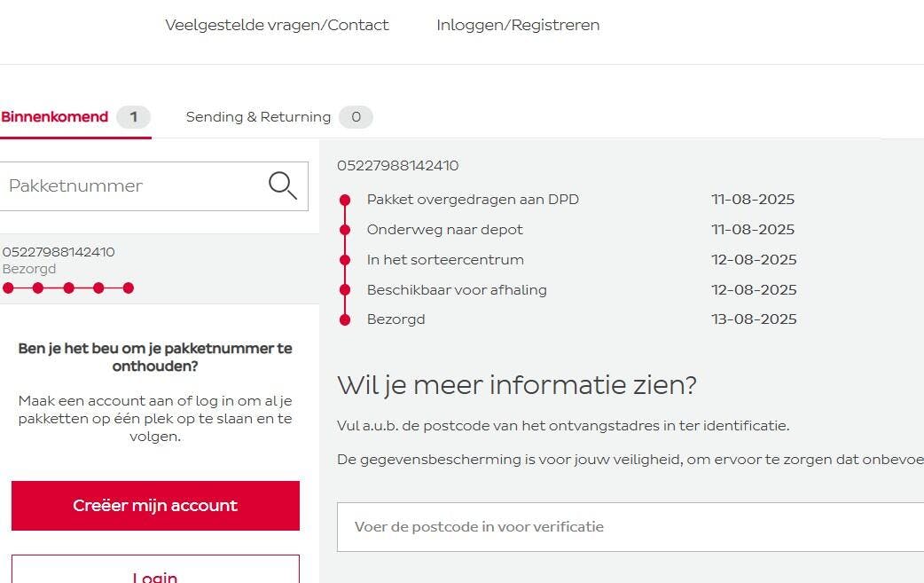Click the Sending & Returning count badge 0
The image size is (924, 583).
[356, 117]
